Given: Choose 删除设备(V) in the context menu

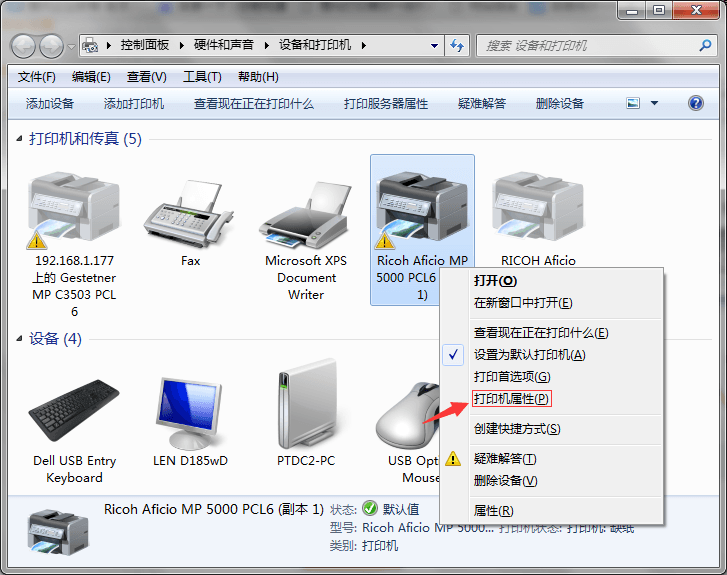Looking at the screenshot, I should [505, 481].
